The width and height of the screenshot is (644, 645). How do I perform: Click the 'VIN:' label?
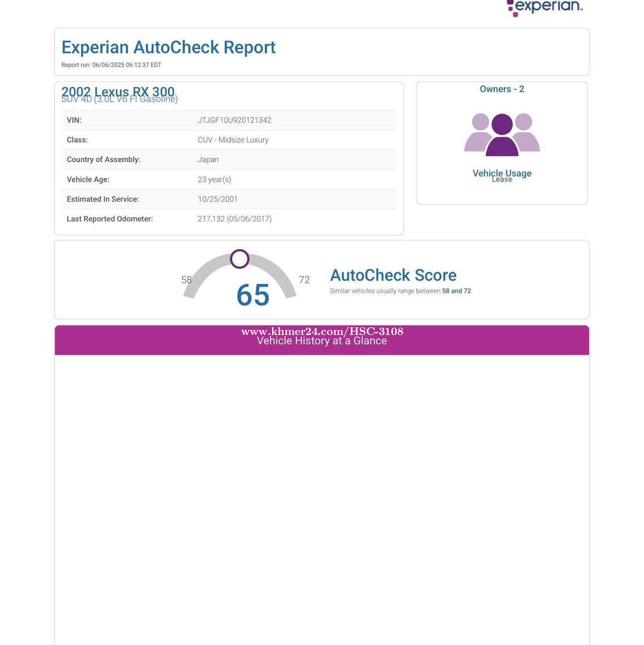click(x=74, y=120)
